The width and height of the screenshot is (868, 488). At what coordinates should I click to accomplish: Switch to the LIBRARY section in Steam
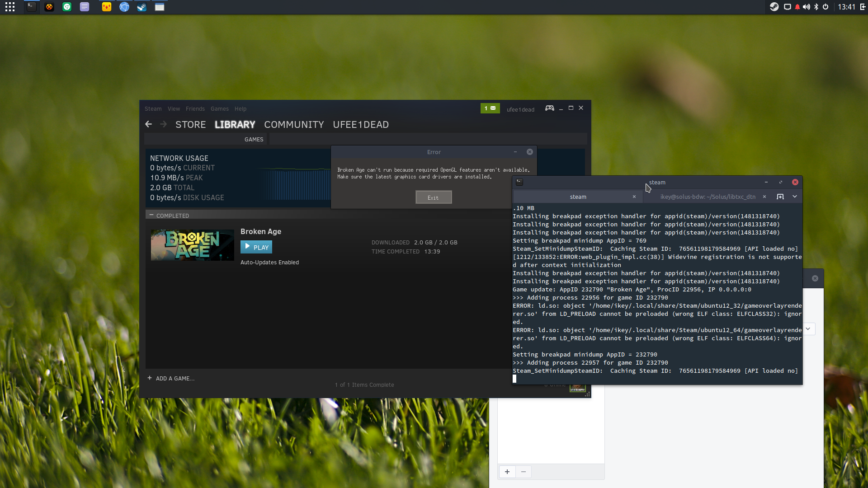coord(235,125)
